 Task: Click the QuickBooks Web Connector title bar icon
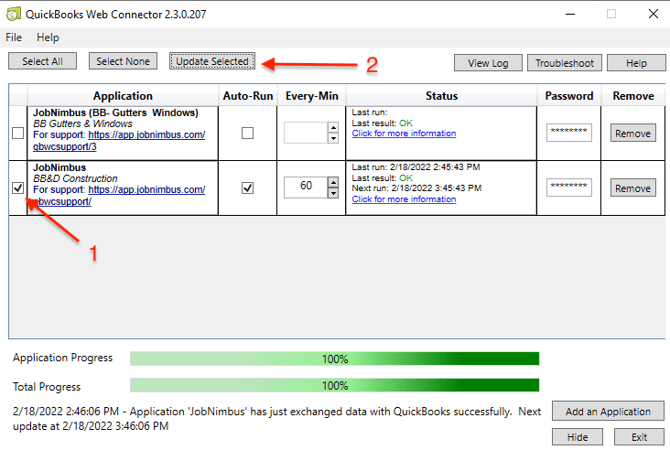(13, 14)
